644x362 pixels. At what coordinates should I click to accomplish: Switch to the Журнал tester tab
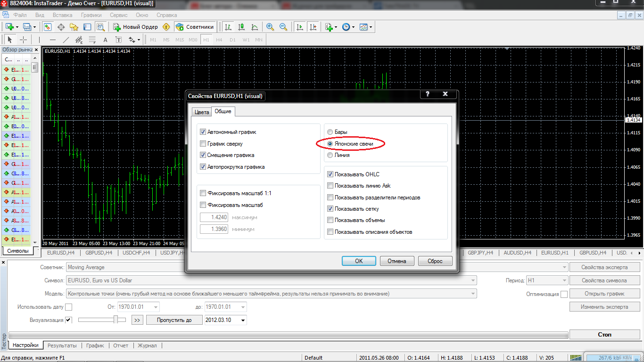click(147, 346)
